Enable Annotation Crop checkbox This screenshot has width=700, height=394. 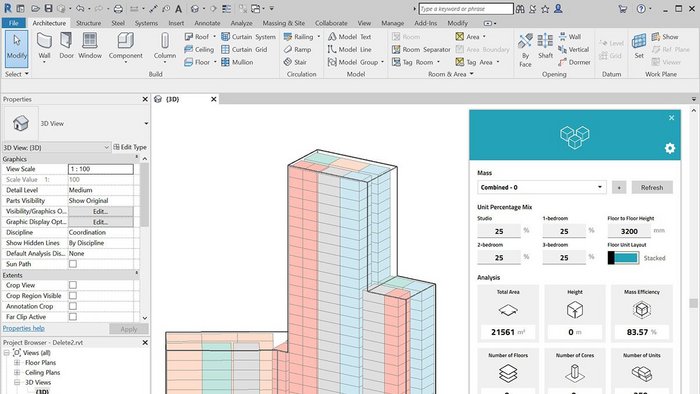73,306
